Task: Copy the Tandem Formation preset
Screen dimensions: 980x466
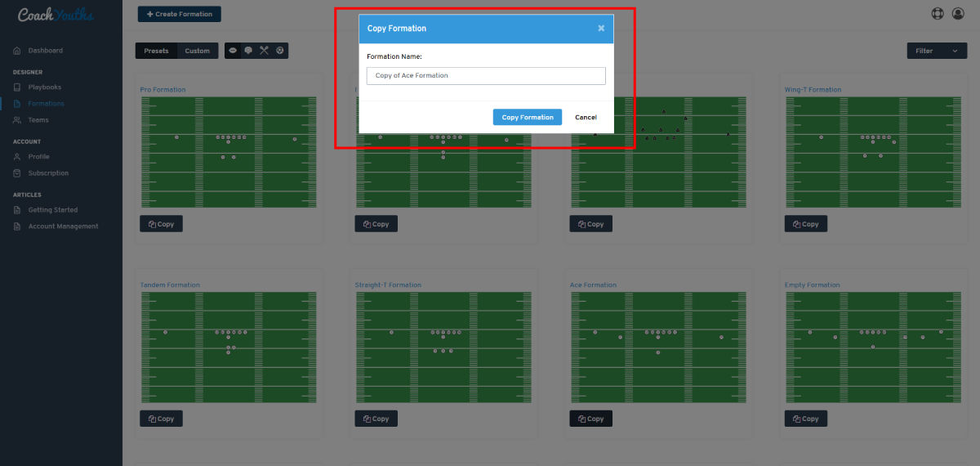Action: pyautogui.click(x=161, y=419)
